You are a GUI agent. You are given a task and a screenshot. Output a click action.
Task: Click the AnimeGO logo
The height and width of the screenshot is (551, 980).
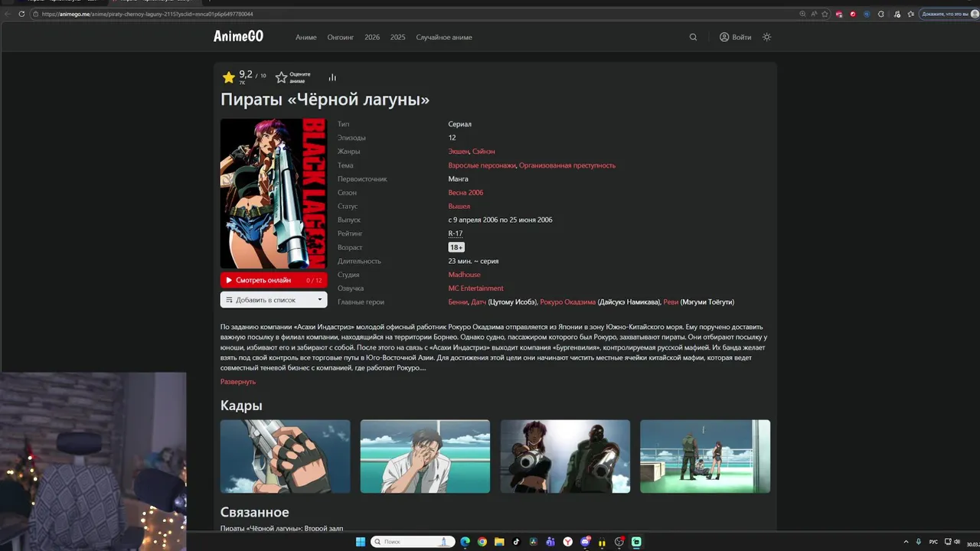coord(238,37)
